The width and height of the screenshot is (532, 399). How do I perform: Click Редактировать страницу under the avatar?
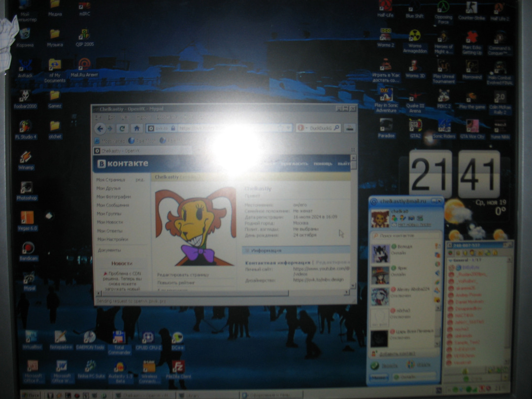click(183, 275)
